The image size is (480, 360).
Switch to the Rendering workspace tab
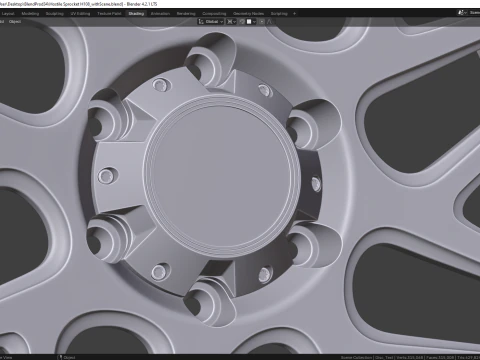[186, 14]
